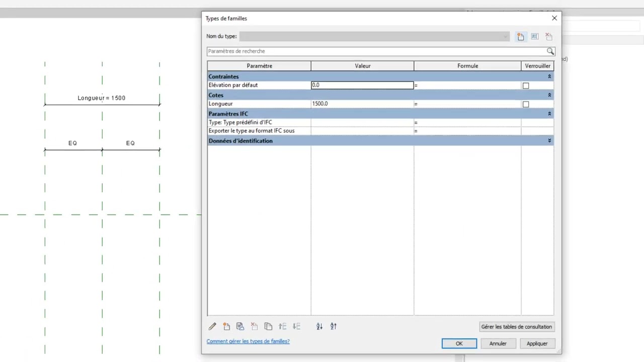Click the Delete Parameter icon in bottom toolbar
Image resolution: width=644 pixels, height=362 pixels.
click(255, 326)
